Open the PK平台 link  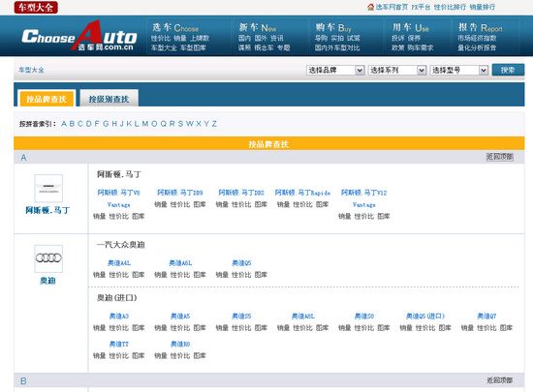click(x=421, y=7)
